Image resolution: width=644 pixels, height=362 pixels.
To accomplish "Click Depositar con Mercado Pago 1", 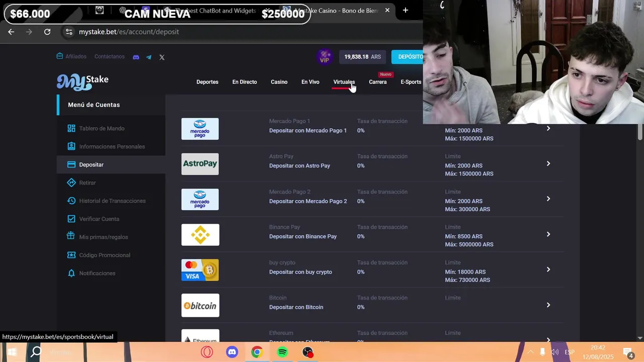I will 308,130.
